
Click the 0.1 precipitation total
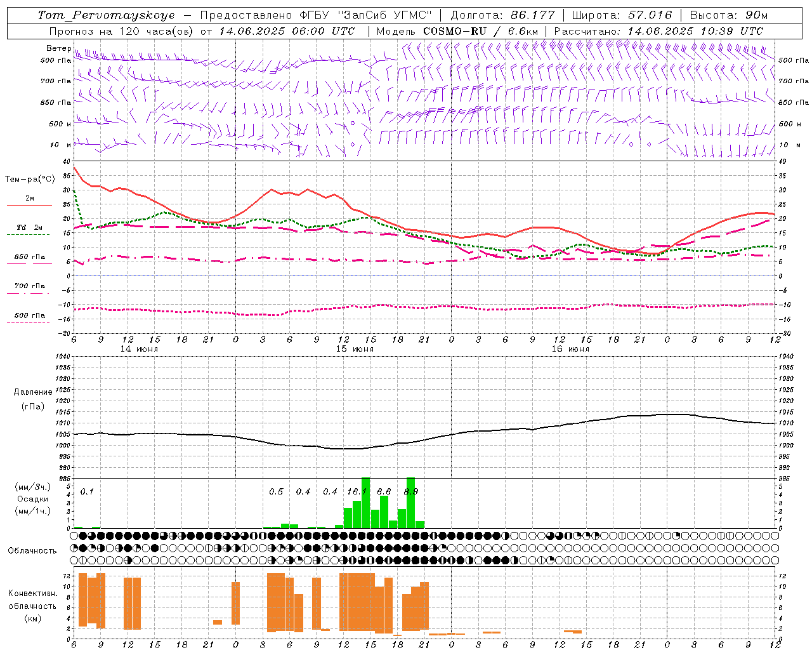tap(88, 492)
